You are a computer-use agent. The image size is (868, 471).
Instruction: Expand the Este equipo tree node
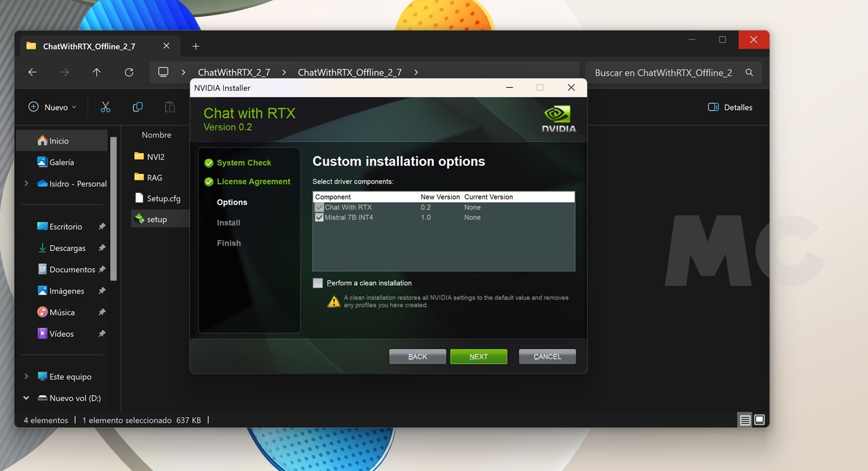pos(26,377)
